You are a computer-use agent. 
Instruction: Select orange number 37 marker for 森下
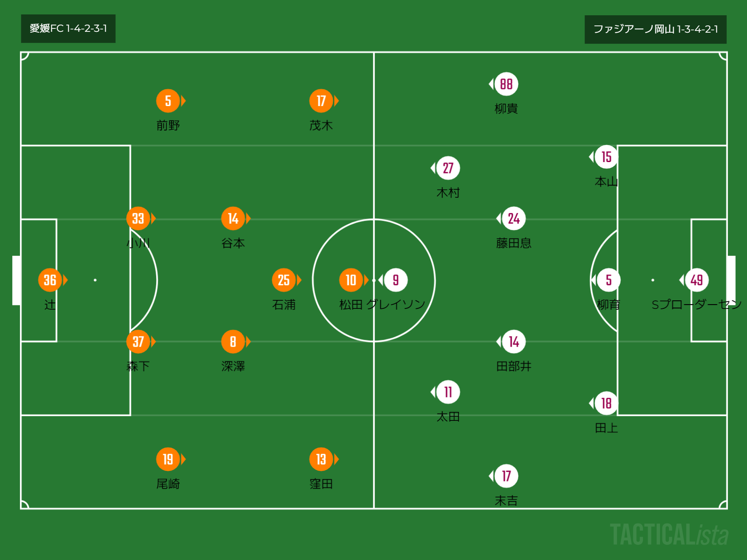click(138, 342)
